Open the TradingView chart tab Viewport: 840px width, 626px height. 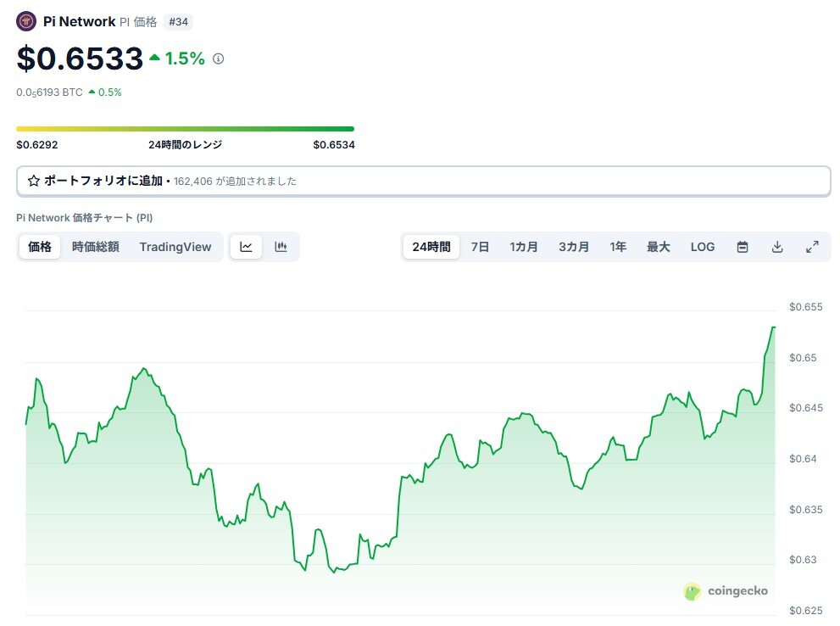point(175,247)
